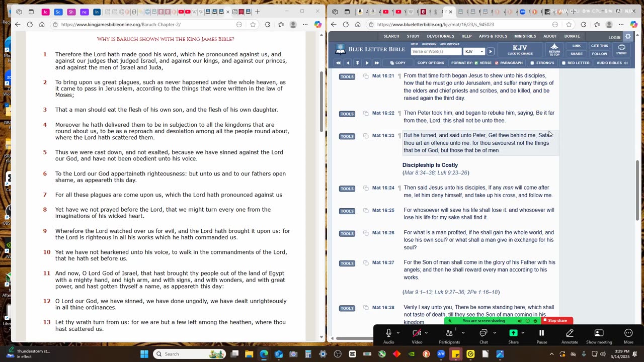The height and width of the screenshot is (362, 644).
Task: Open Windows Start menu
Action: click(144, 354)
